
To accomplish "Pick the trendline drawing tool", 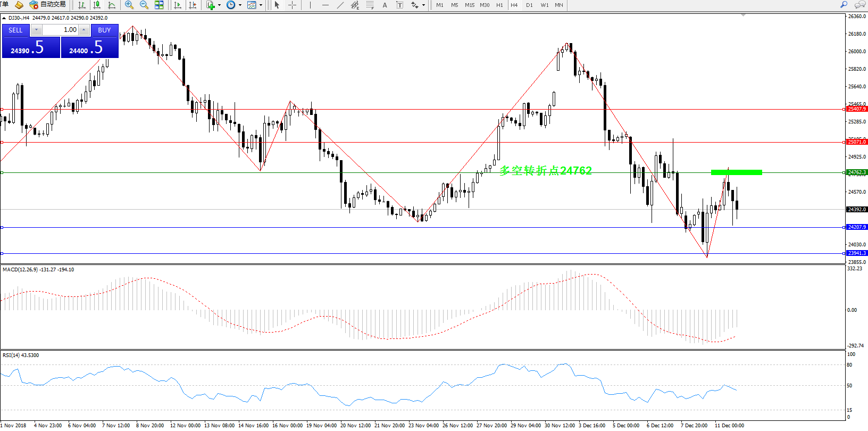I will click(x=340, y=5).
